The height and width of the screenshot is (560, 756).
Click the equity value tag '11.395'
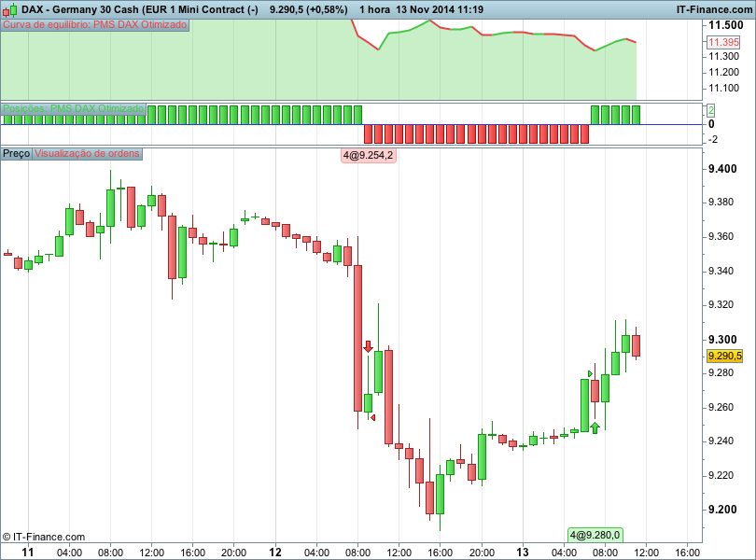click(723, 42)
